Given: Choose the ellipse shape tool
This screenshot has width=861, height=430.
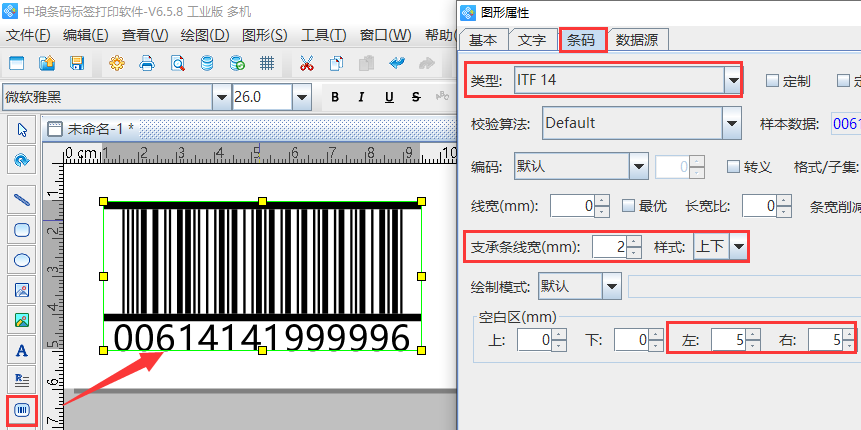Looking at the screenshot, I should pyautogui.click(x=21, y=259).
